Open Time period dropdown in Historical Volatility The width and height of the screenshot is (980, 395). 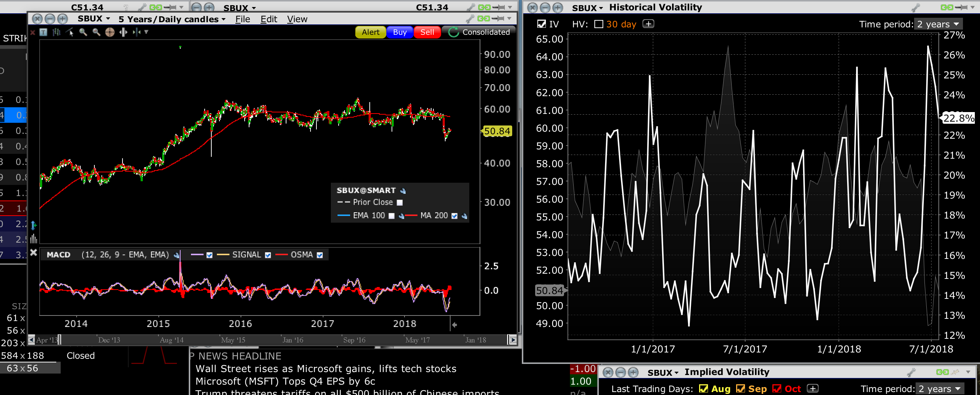pos(938,24)
